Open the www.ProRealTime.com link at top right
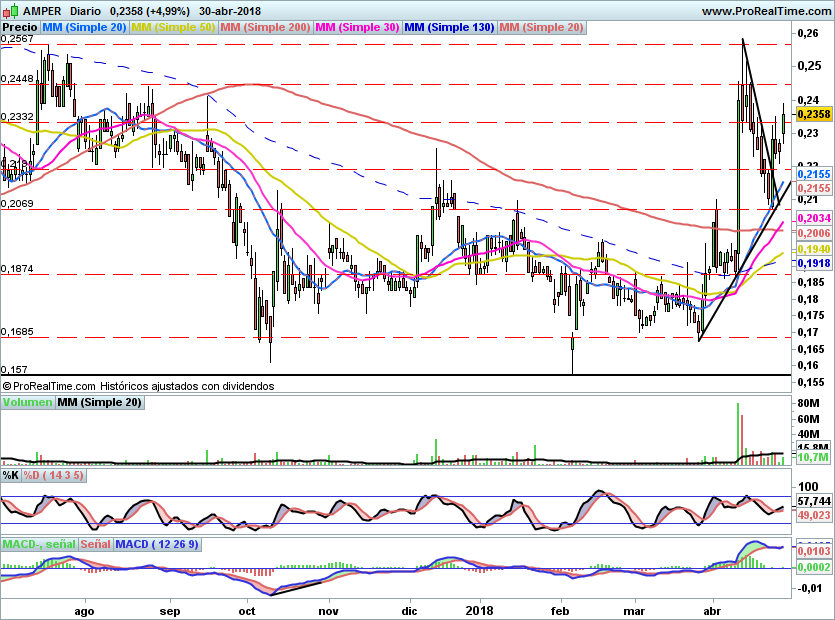835x620 pixels. pyautogui.click(x=766, y=10)
